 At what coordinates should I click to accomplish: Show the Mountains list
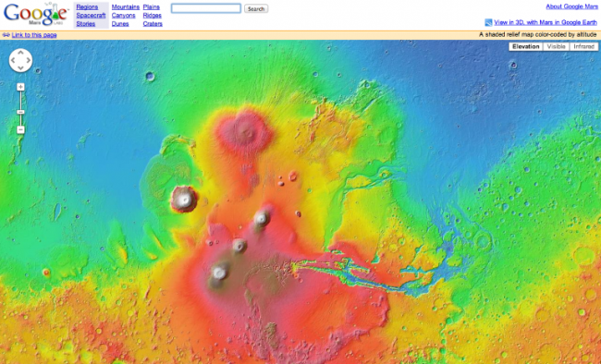point(126,6)
